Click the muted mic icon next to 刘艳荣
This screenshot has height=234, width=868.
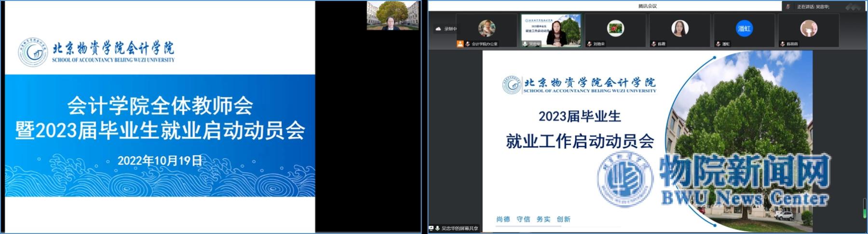[589, 44]
